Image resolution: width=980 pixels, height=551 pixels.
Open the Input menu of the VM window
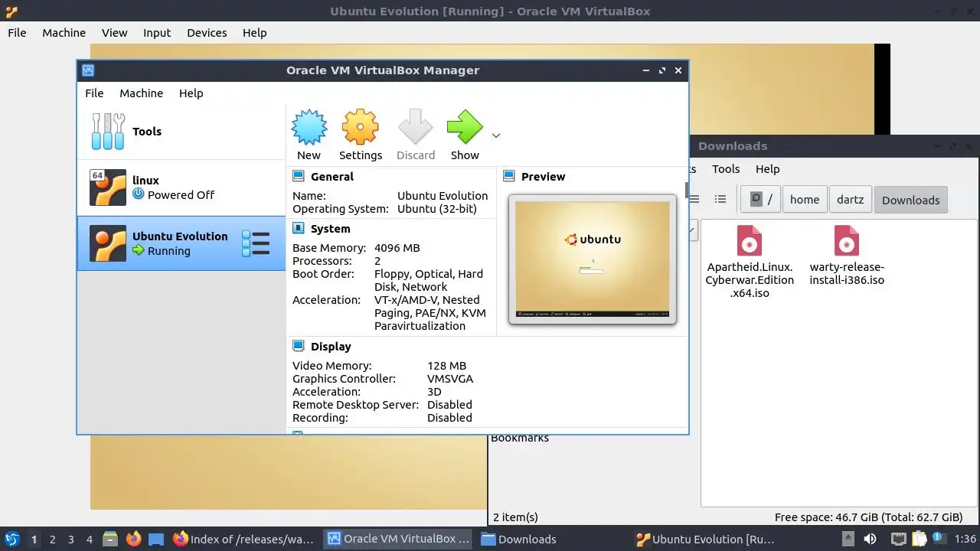click(x=157, y=33)
